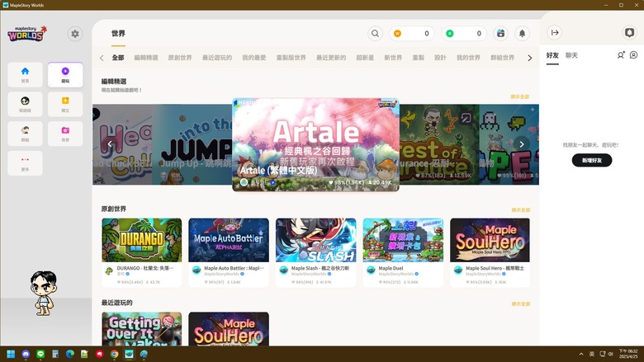
Task: Open Maple Soul Hero card under 原創世界
Action: click(490, 252)
